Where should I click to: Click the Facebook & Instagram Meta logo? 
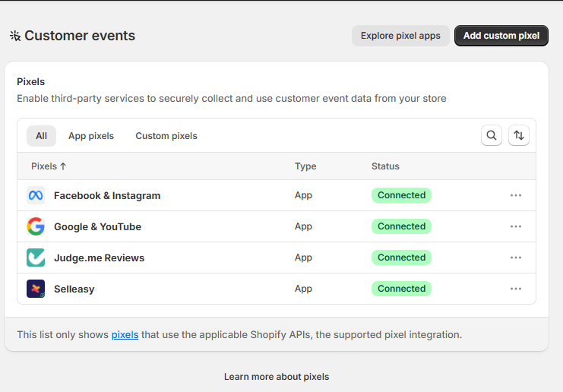pyautogui.click(x=36, y=195)
